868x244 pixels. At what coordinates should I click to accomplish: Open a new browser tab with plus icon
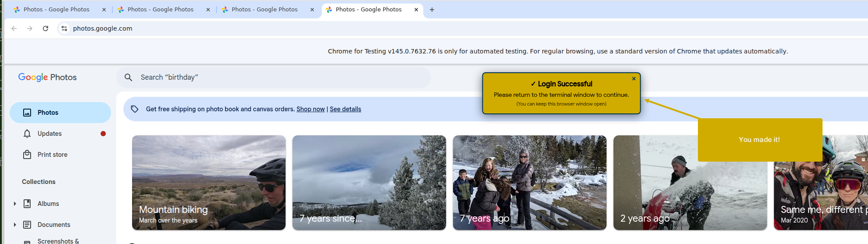pos(432,10)
